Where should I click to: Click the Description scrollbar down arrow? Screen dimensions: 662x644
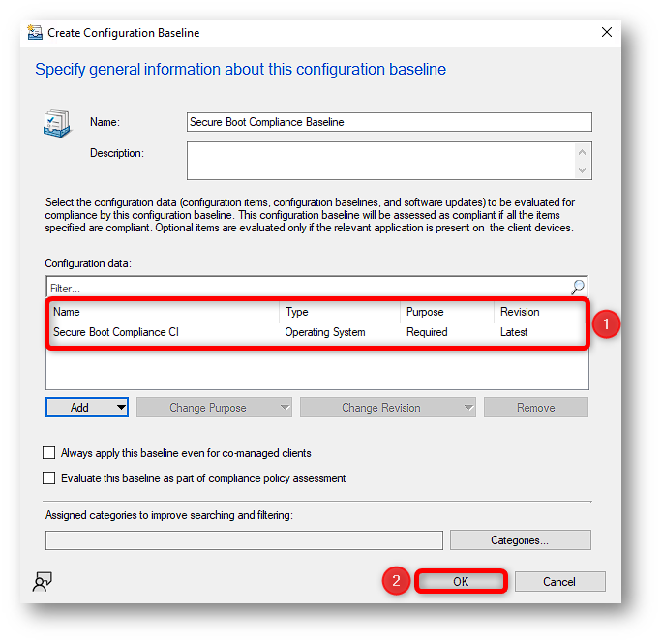point(583,169)
